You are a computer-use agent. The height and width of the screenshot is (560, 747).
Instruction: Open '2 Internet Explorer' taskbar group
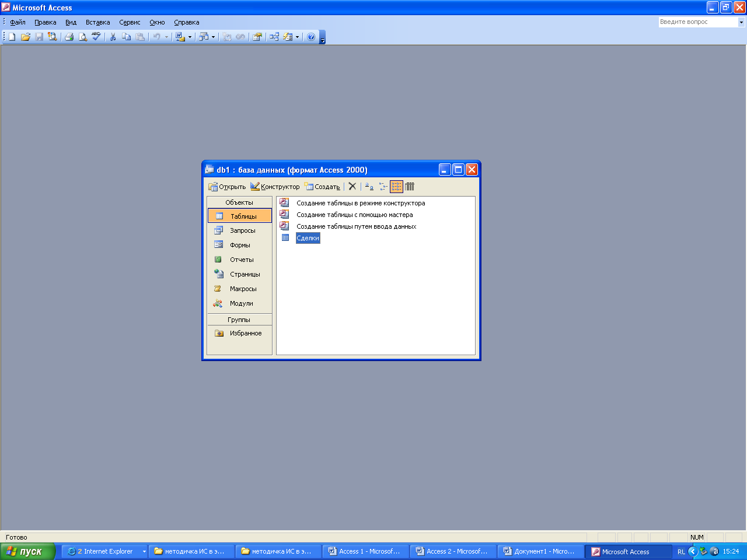[105, 551]
